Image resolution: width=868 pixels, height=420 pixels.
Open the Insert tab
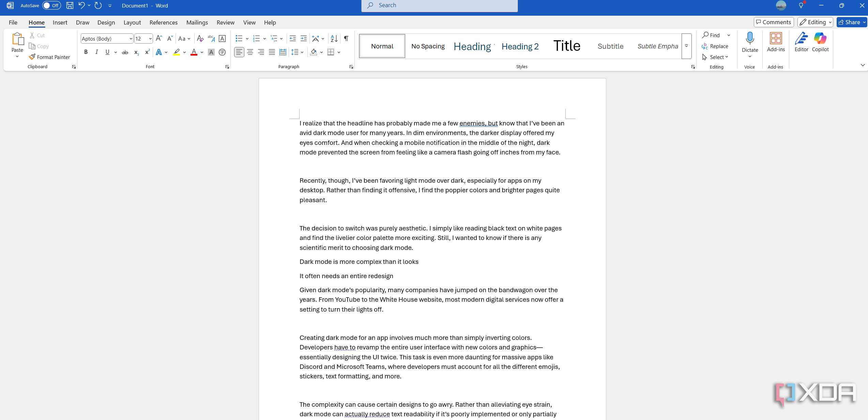(60, 22)
